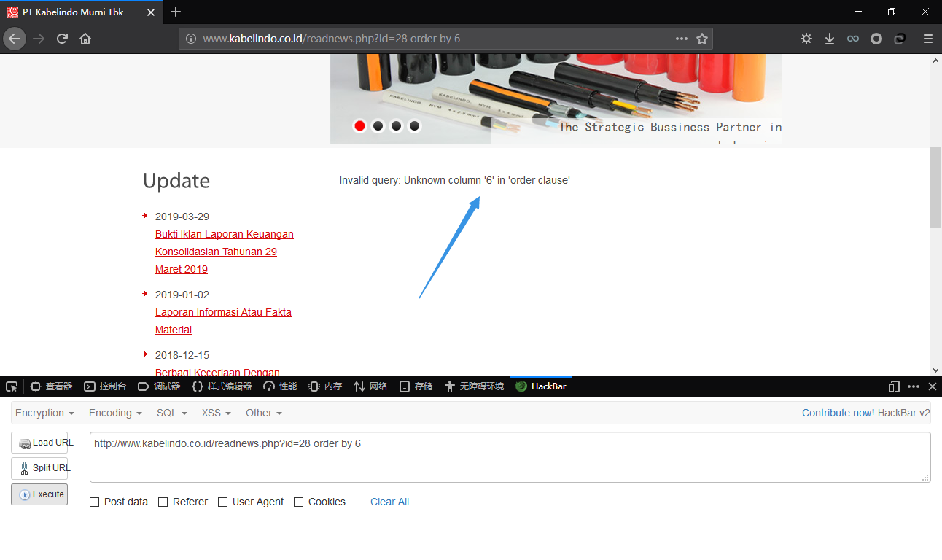Open the 无障碍环境 accessibility tab
Image resolution: width=942 pixels, height=560 pixels.
coord(474,386)
